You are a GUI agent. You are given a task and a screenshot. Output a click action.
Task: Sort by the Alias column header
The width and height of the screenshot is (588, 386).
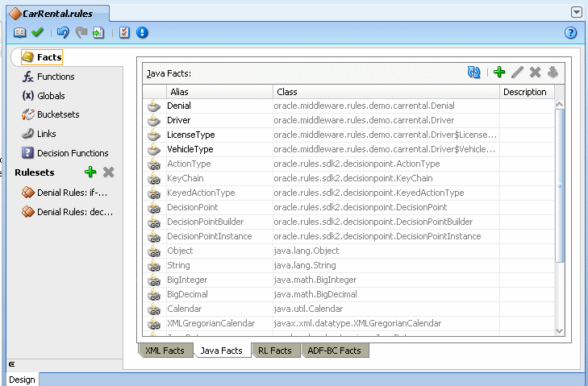point(219,92)
